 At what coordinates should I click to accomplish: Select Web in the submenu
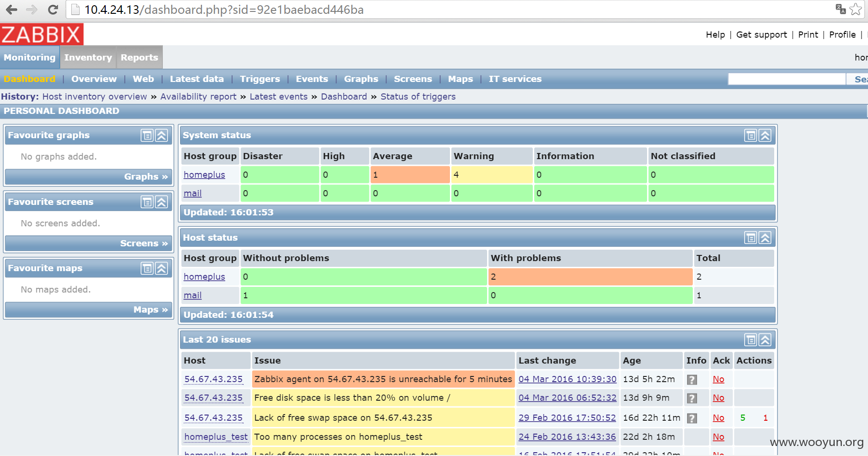pos(143,79)
